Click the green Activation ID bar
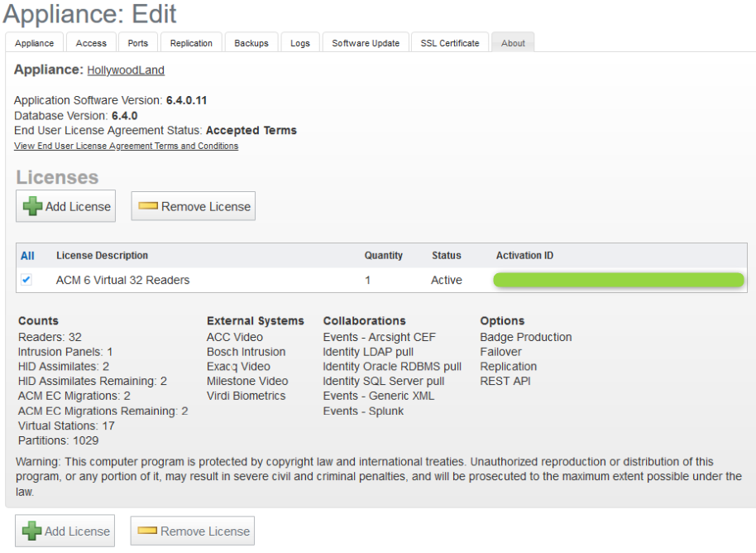756x553 pixels. pyautogui.click(x=619, y=281)
